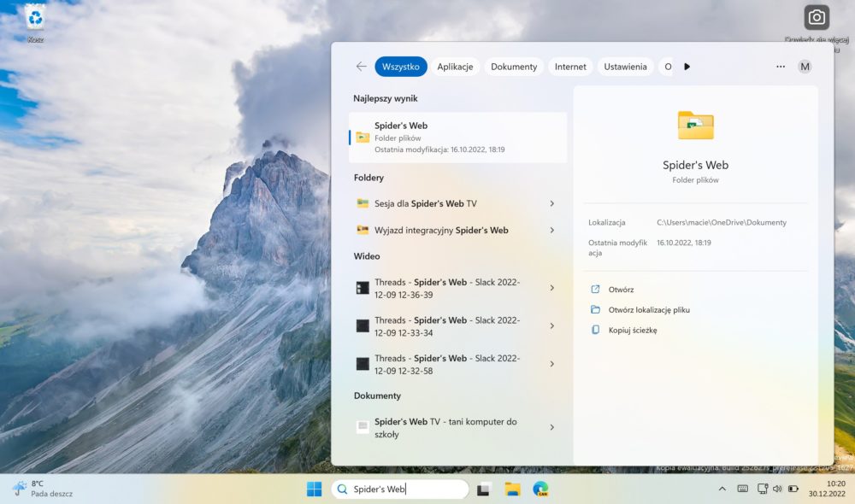Click the video thumbnail for Threads 12-36-39
Image resolution: width=855 pixels, height=504 pixels.
363,288
